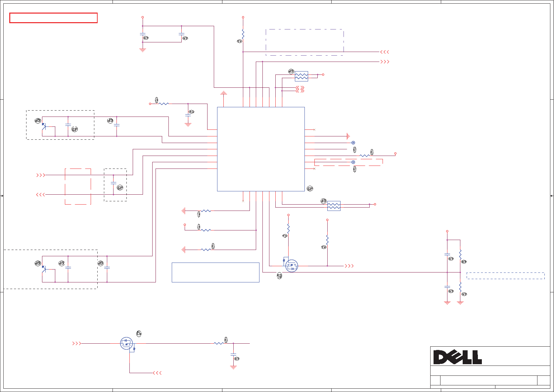Click the top-right outgoing off-page arrows
This screenshot has width=554, height=392.
click(385, 62)
